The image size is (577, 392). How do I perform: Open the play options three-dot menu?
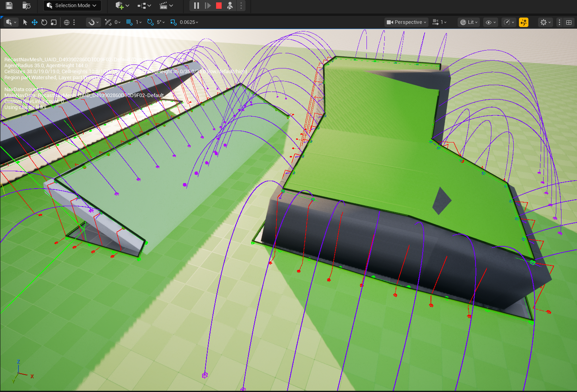241,6
